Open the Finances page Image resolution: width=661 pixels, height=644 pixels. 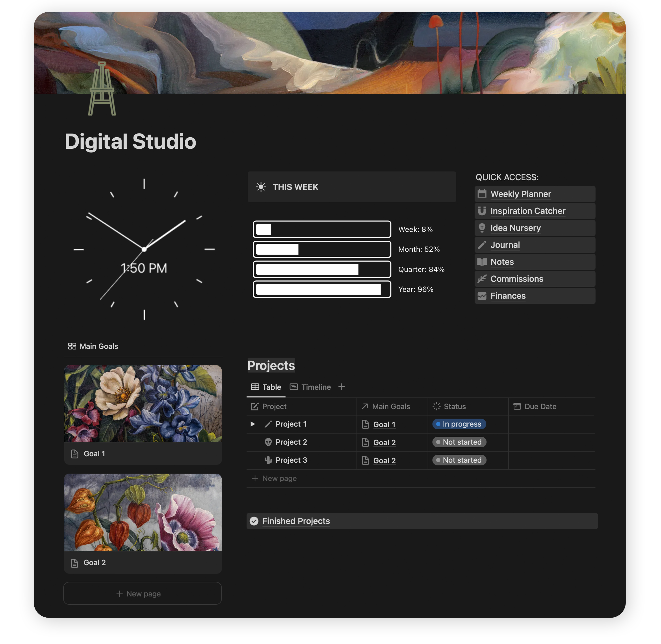point(534,296)
